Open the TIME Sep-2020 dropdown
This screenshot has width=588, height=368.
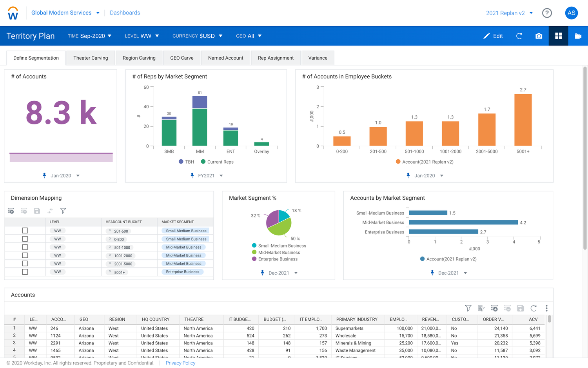(x=89, y=36)
